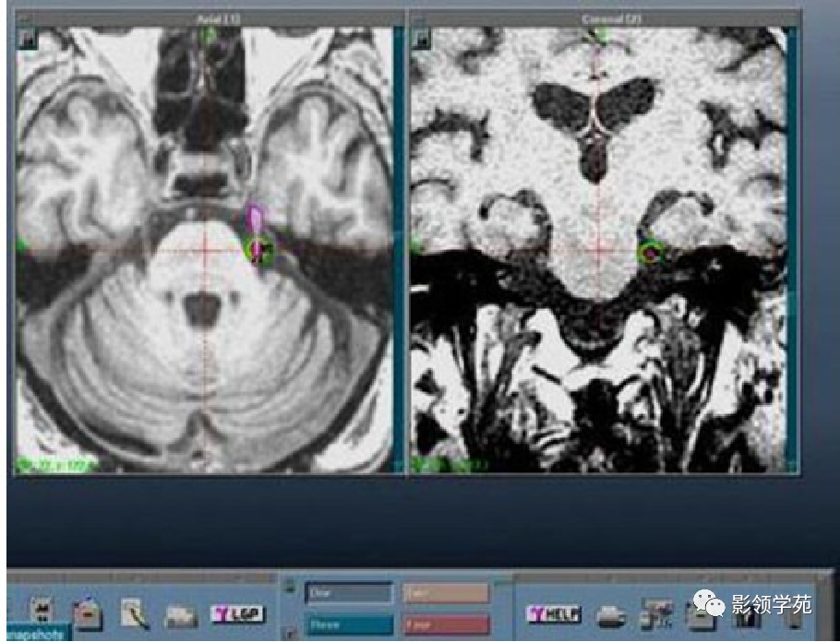Click the scanner device icon left of LGP
This screenshot has height=642, width=840.
[x=181, y=616]
